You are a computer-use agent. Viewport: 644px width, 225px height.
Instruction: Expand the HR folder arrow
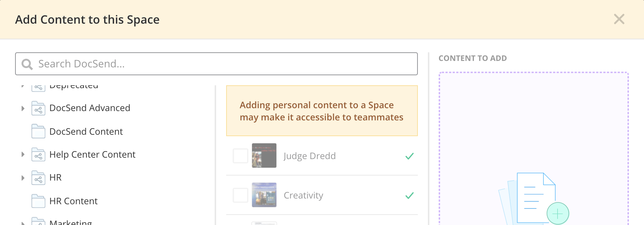(23, 178)
